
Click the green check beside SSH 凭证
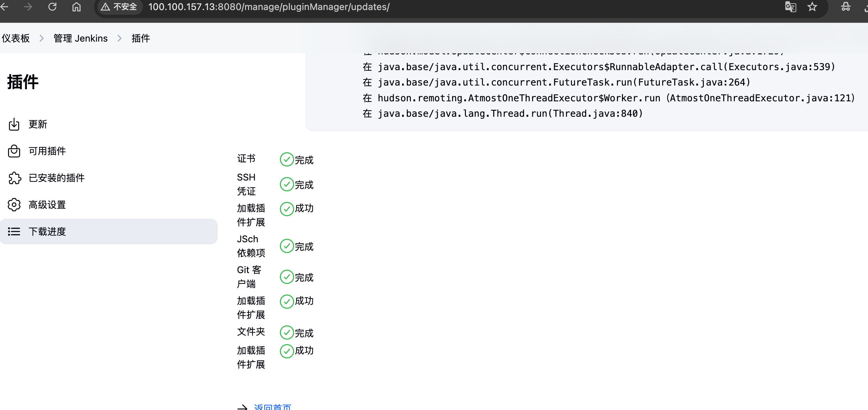click(287, 184)
